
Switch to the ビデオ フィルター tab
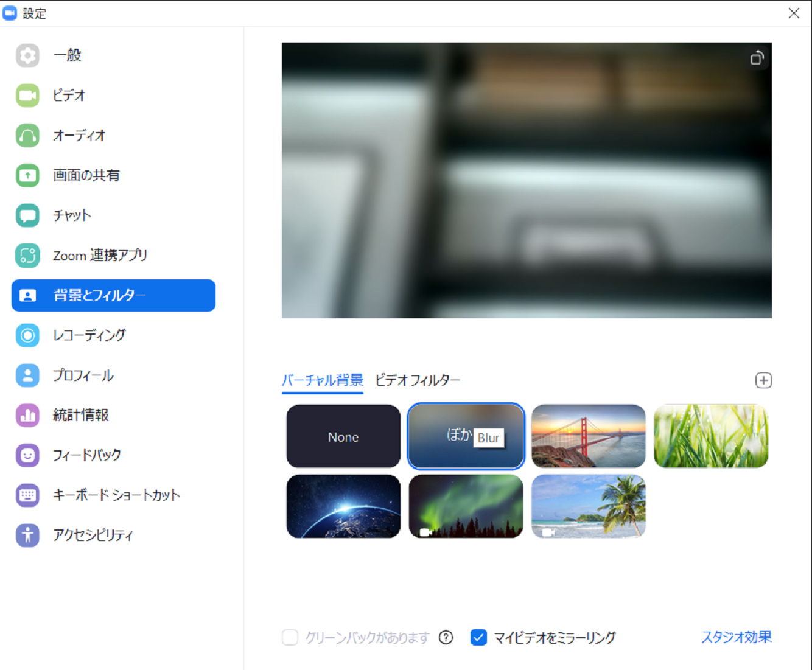click(x=418, y=380)
